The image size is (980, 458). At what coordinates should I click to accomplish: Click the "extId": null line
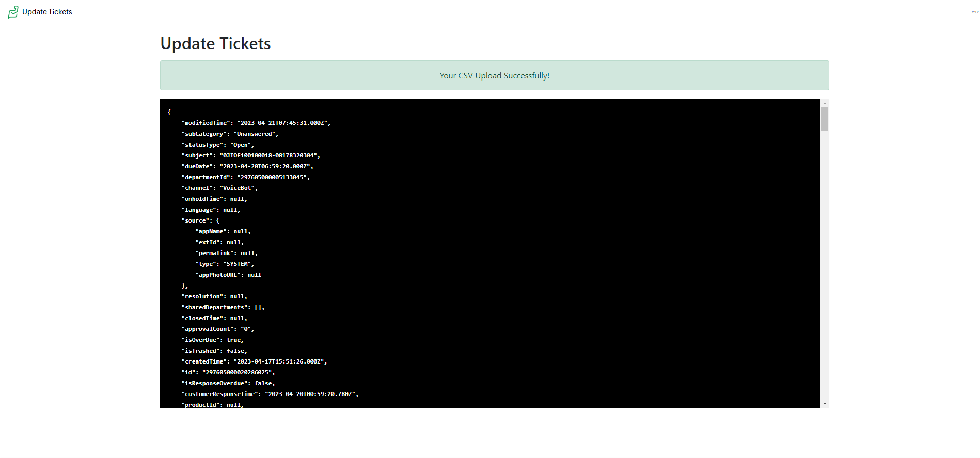pyautogui.click(x=219, y=242)
